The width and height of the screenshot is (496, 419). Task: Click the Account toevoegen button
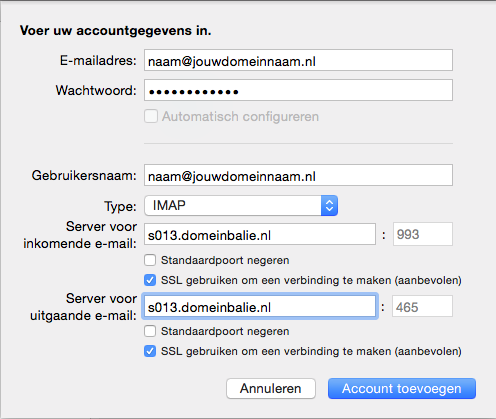(x=402, y=389)
